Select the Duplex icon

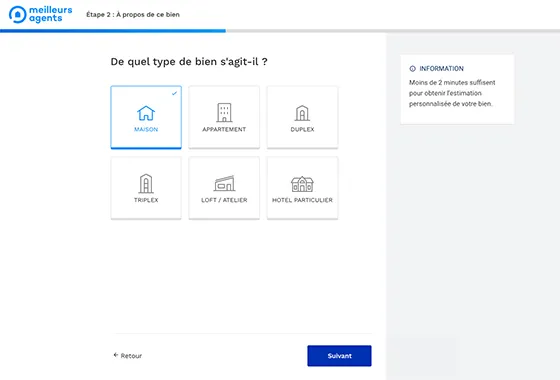[302, 113]
